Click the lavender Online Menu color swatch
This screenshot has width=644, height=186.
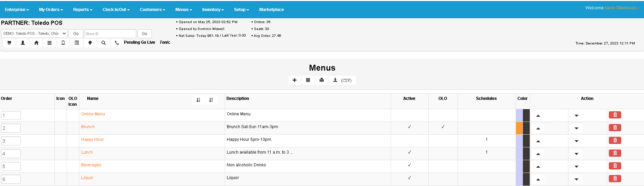[x=519, y=115]
